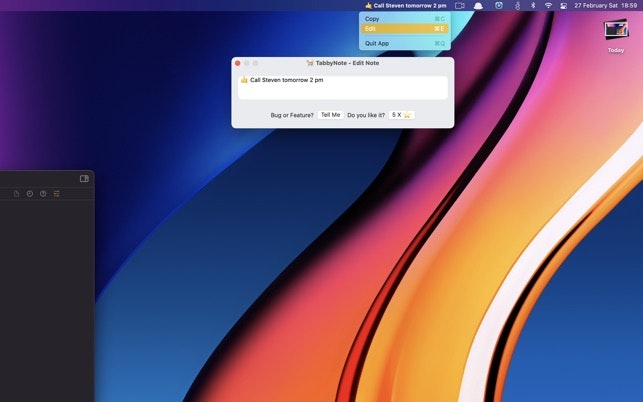Click the 'Bug or Feature?' label
The image size is (643, 402).
coord(292,115)
